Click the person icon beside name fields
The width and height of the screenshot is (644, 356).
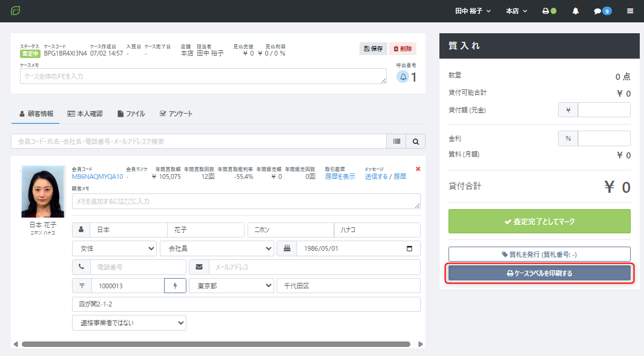point(81,230)
